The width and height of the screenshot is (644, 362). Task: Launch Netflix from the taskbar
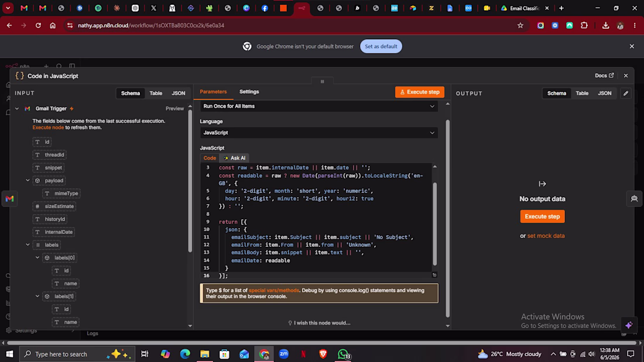303,354
